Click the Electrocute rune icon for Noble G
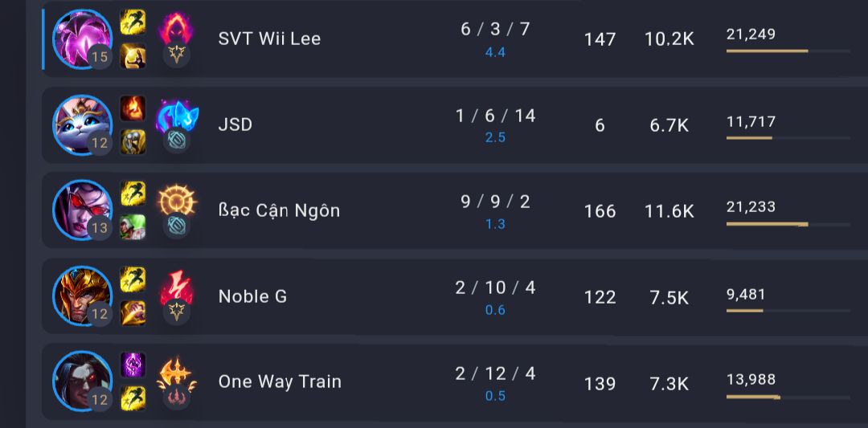Image resolution: width=868 pixels, height=428 pixels. click(176, 287)
